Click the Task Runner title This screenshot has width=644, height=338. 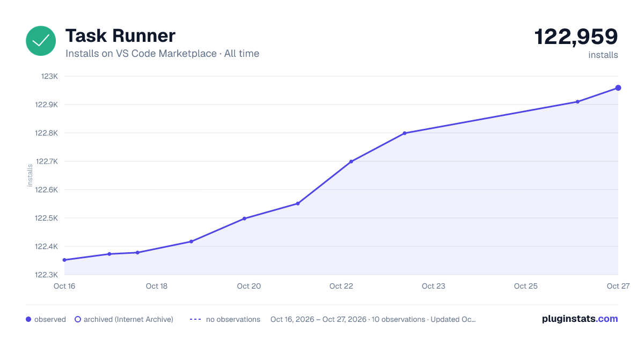point(120,36)
